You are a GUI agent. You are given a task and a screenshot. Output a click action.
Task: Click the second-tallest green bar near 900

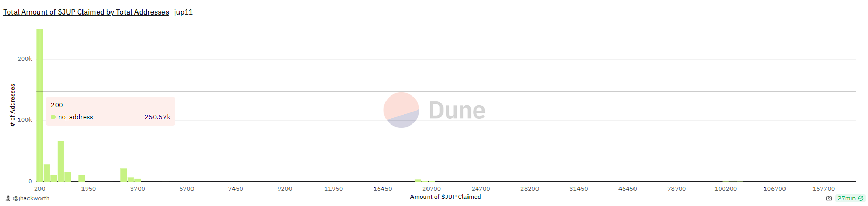point(61,161)
